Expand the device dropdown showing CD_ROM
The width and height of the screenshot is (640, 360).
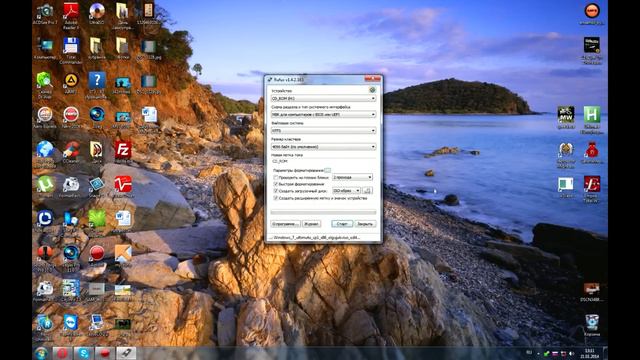pyautogui.click(x=323, y=99)
